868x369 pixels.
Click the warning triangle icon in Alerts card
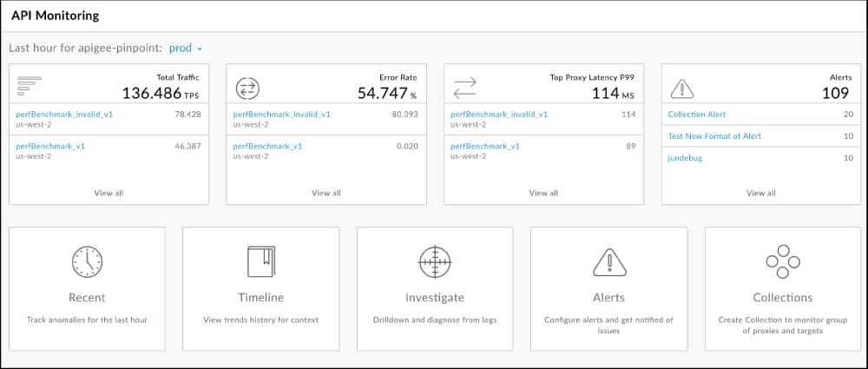coord(682,88)
